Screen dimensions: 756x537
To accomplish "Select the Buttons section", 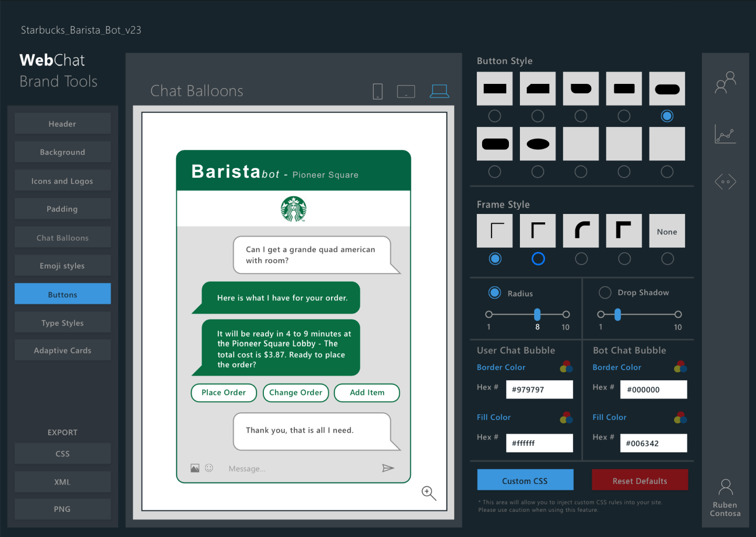I will click(62, 294).
